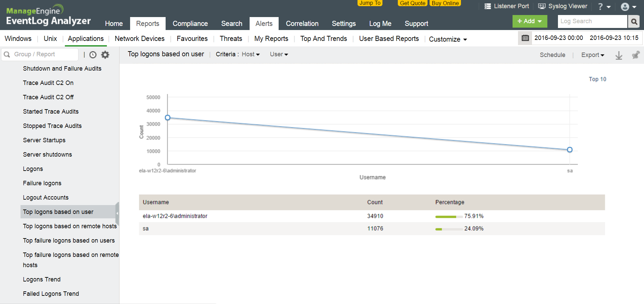Open the Customize dropdown menu
Image resolution: width=644 pixels, height=304 pixels.
click(448, 39)
